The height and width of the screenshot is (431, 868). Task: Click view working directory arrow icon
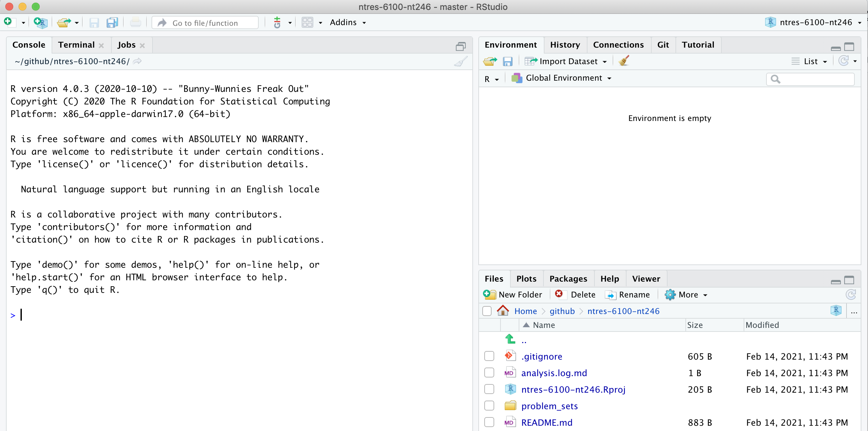click(x=137, y=61)
